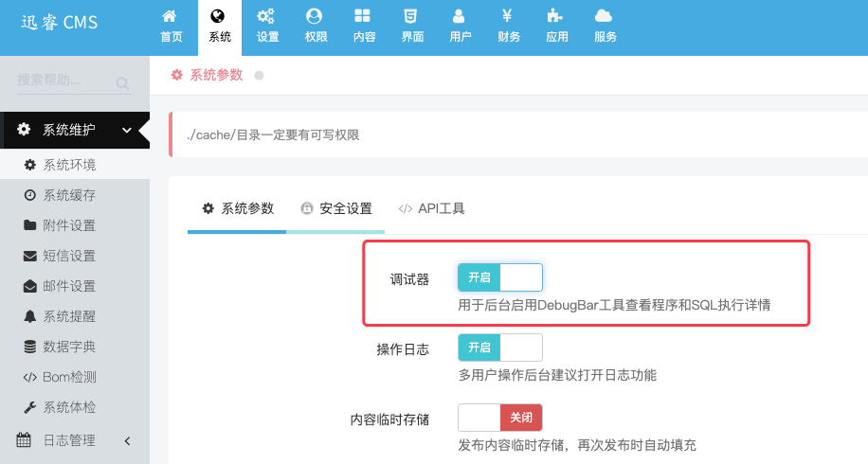Toggle the 调试器 switch off
The image size is (868, 464).
pyautogui.click(x=500, y=277)
